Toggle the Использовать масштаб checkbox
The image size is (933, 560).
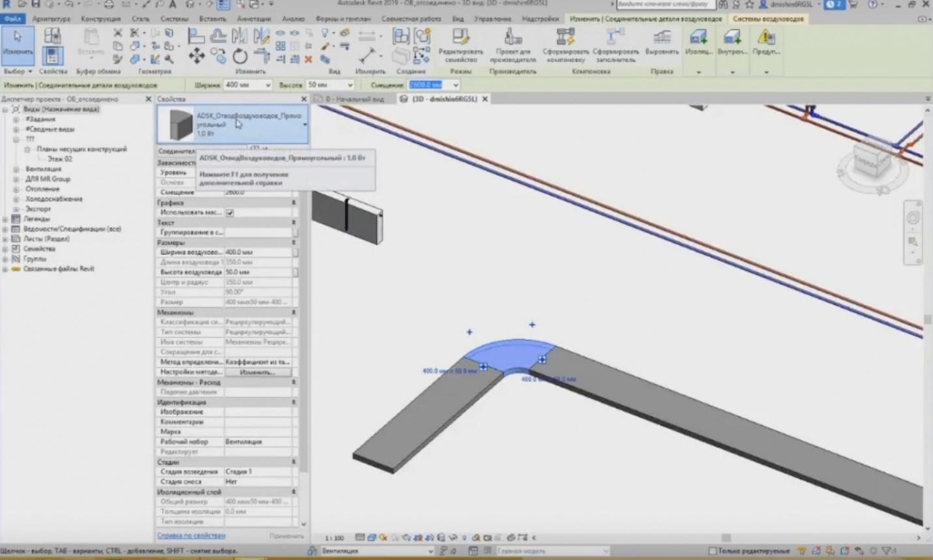pyautogui.click(x=230, y=213)
